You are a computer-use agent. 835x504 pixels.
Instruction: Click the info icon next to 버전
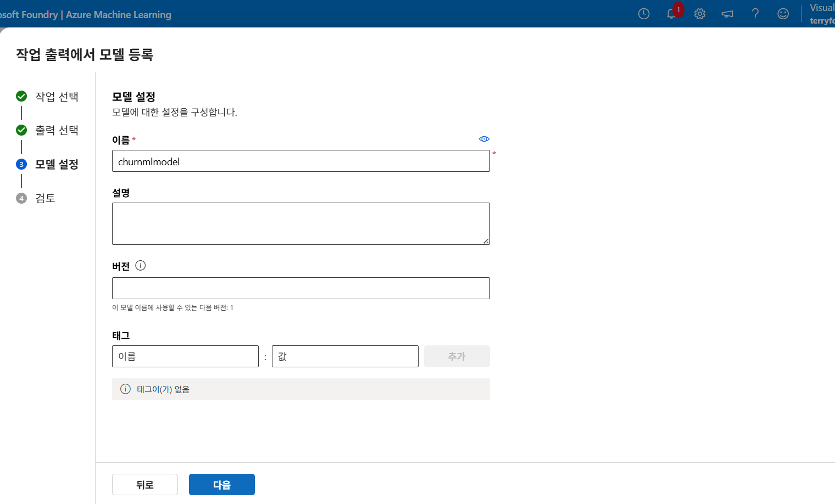(x=141, y=265)
